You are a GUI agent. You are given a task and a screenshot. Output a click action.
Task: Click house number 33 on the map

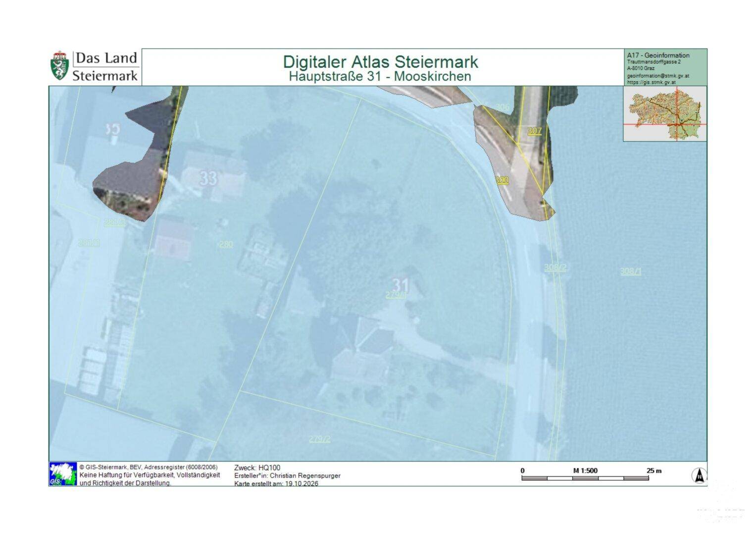208,178
